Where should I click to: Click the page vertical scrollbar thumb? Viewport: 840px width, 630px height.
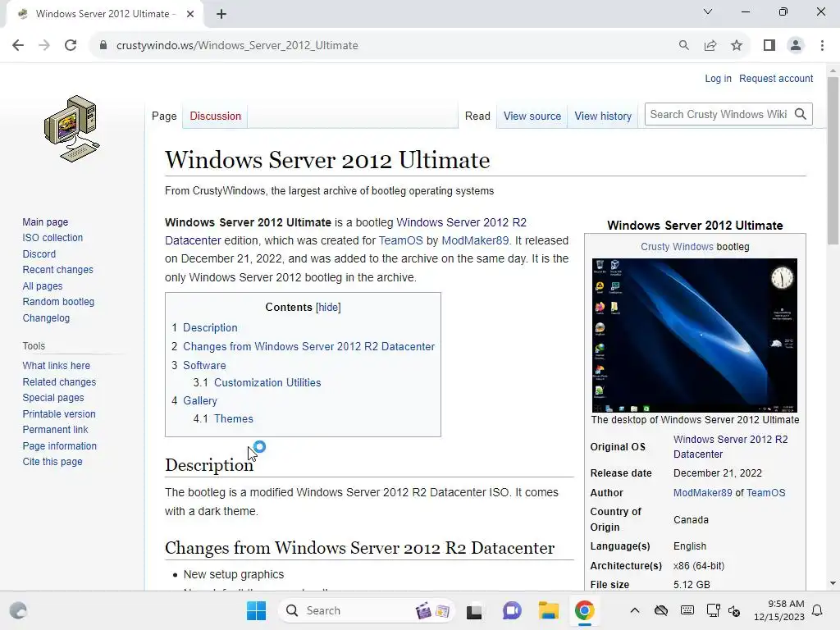pos(833,161)
